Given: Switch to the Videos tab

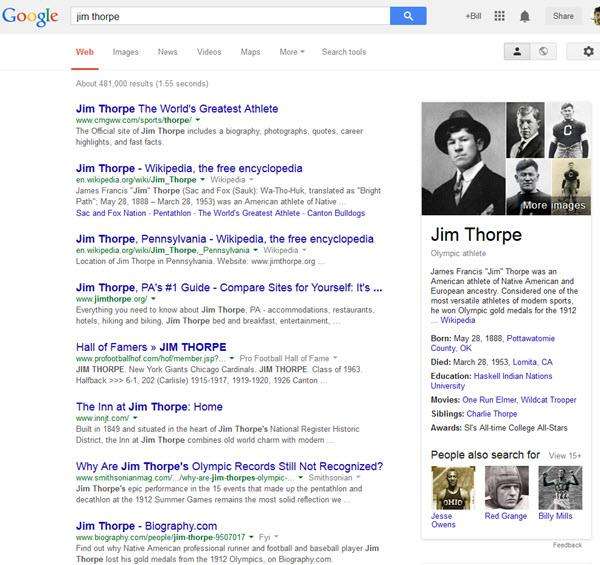Looking at the screenshot, I should coord(209,52).
